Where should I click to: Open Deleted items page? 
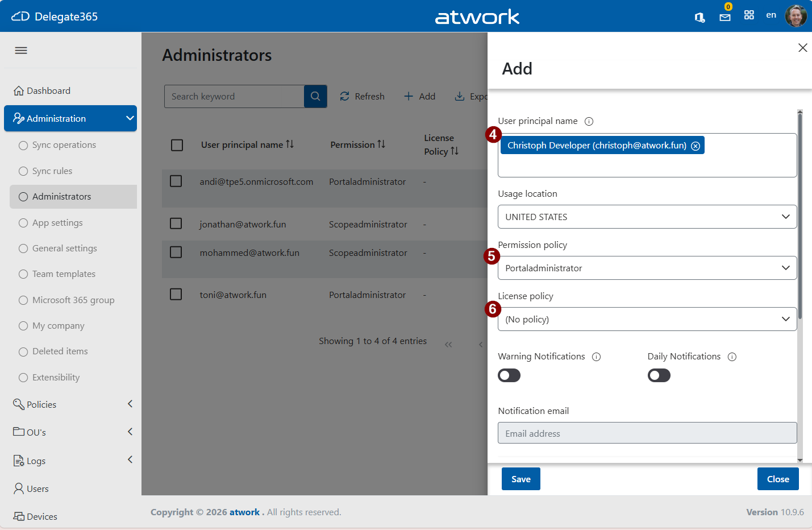pyautogui.click(x=73, y=351)
